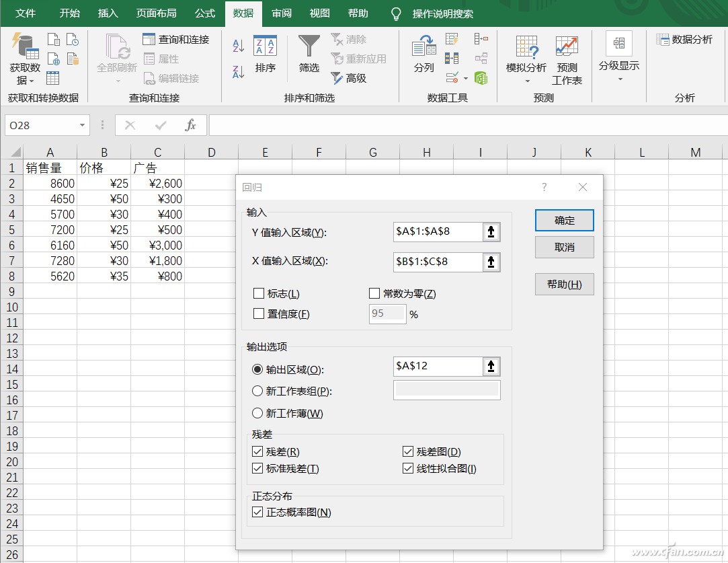728x563 pixels.
Task: Click the sort ascending A-Z icon
Action: (238, 46)
